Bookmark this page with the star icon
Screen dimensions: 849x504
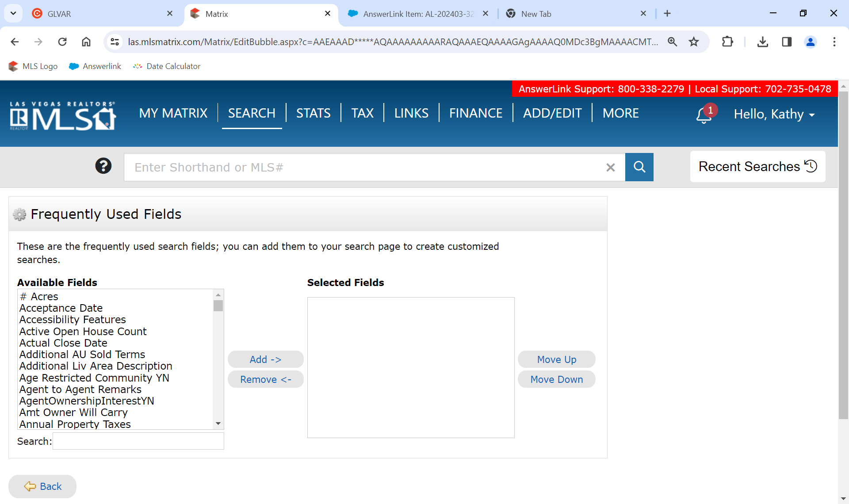(x=694, y=42)
